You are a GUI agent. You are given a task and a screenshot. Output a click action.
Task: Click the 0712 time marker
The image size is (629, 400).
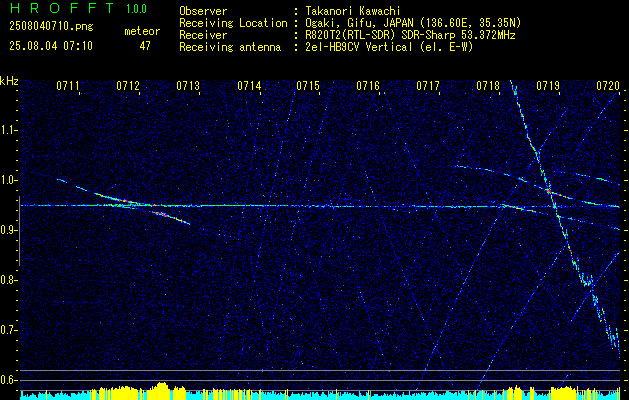[x=128, y=85]
